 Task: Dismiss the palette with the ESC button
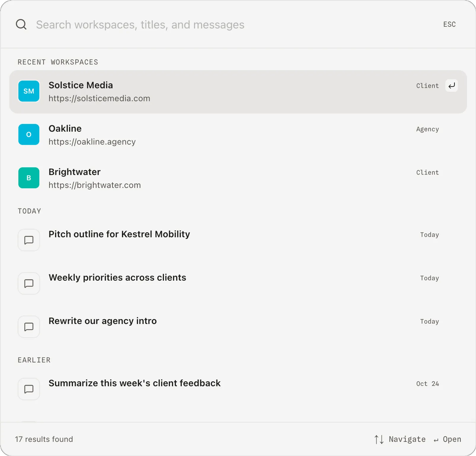coord(449,24)
